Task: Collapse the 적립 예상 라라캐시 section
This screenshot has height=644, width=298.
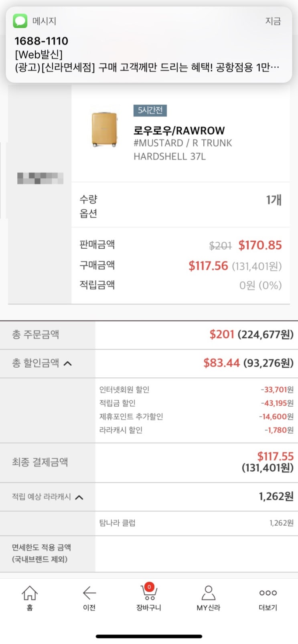Action: (79, 497)
